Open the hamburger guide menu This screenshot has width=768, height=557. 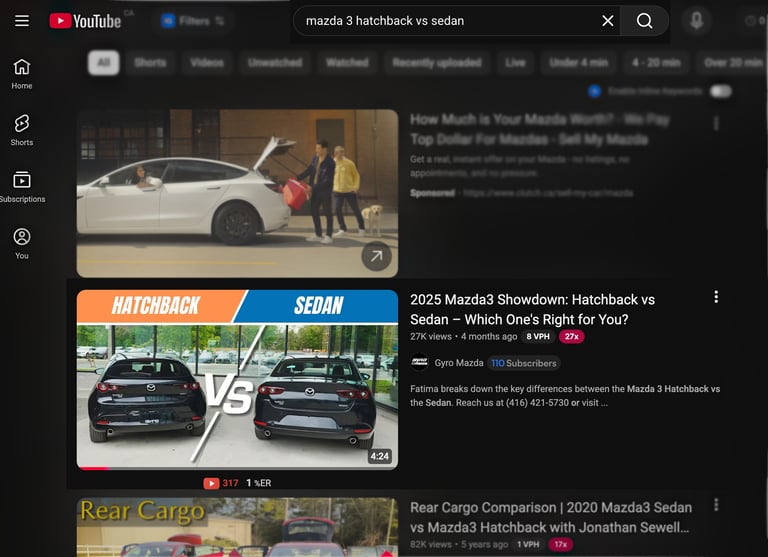coord(22,21)
